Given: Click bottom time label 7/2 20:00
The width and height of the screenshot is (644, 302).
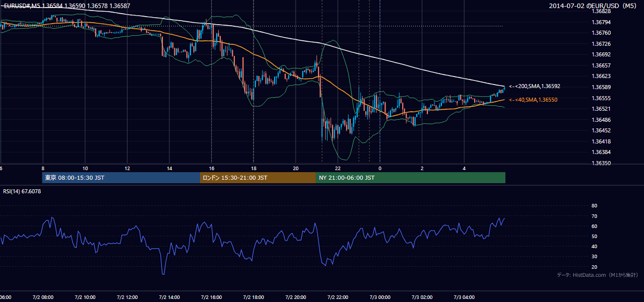Looking at the screenshot, I should click(x=295, y=297).
